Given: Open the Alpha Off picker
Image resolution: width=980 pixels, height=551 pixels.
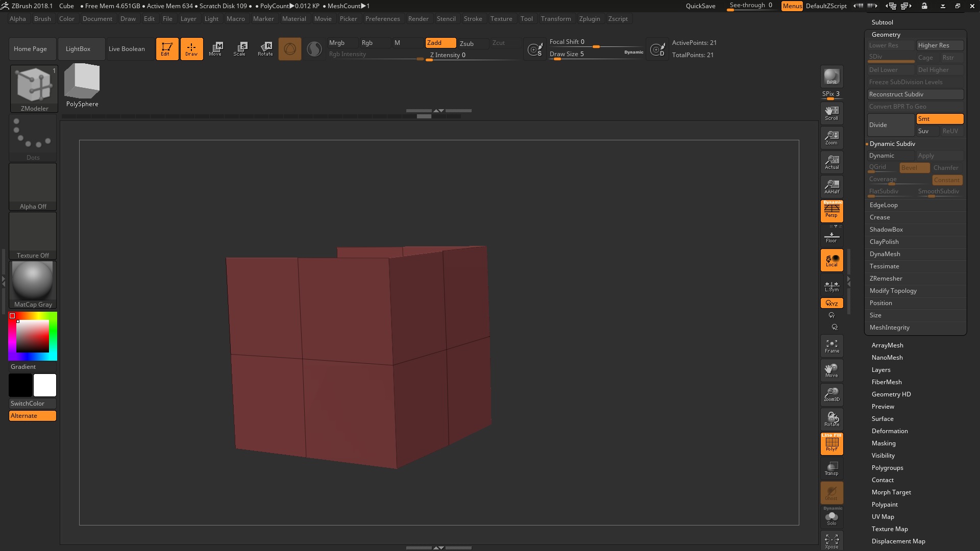Looking at the screenshot, I should coord(33,187).
